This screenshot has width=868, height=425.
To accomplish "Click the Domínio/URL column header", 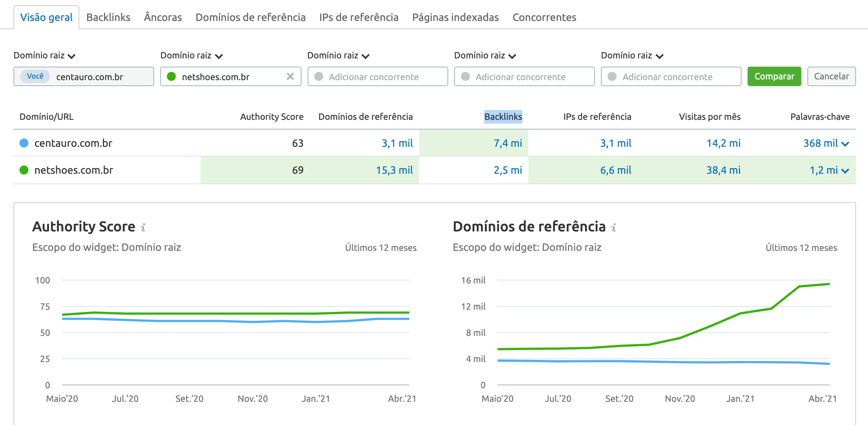I will (46, 116).
